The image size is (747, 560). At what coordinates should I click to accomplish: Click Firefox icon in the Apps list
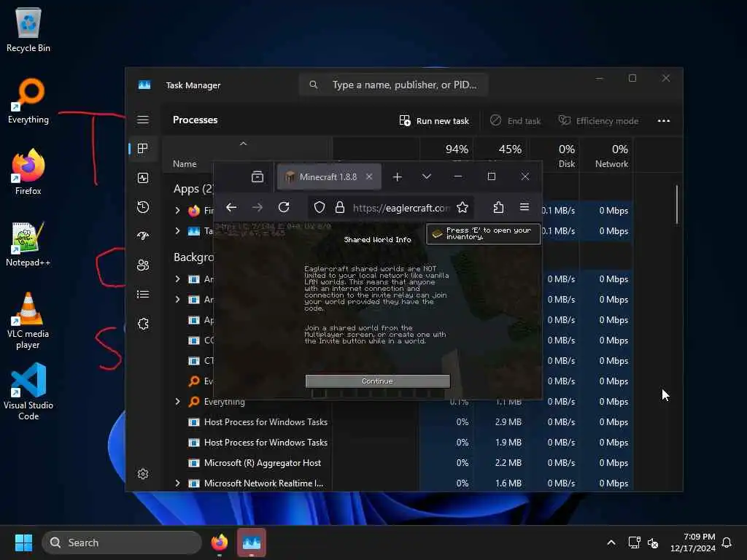point(194,211)
